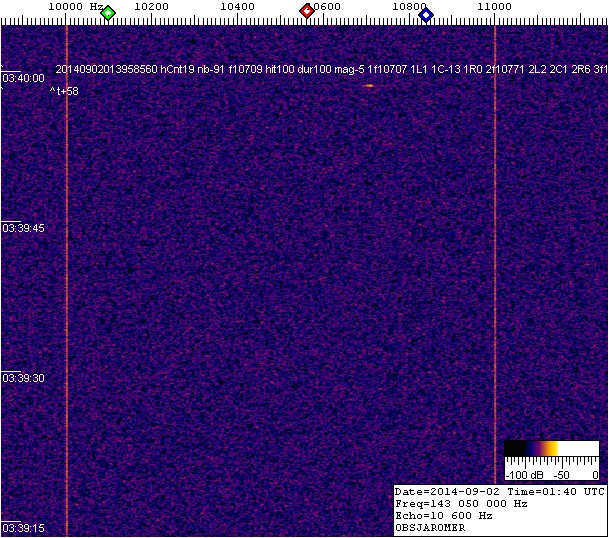Click the color gradient bar in the dB legend

[550, 448]
